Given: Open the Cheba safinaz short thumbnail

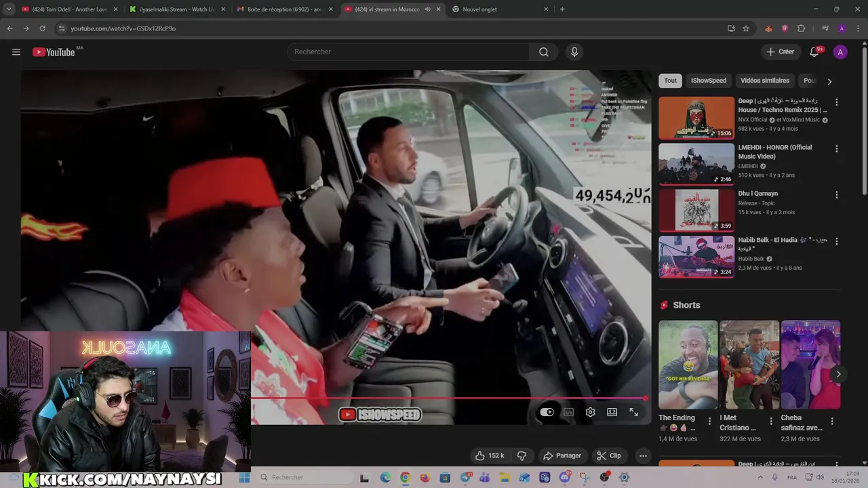Looking at the screenshot, I should point(810,365).
